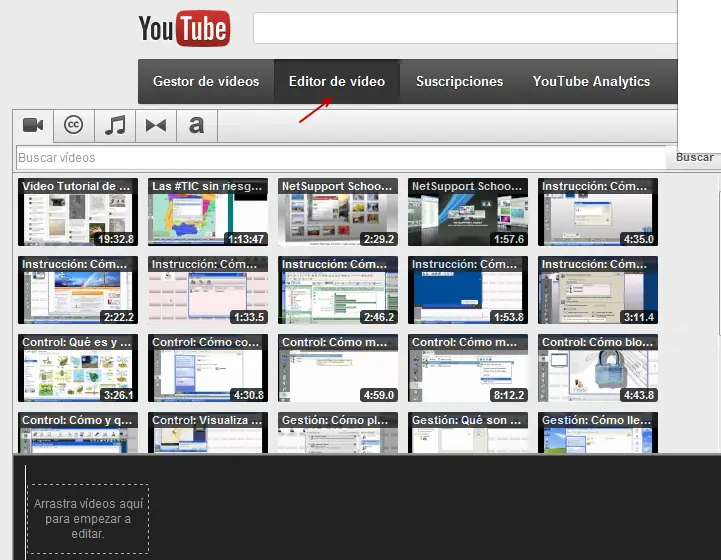Image resolution: width=721 pixels, height=560 pixels.
Task: Open the music note audio tab
Action: tap(116, 125)
